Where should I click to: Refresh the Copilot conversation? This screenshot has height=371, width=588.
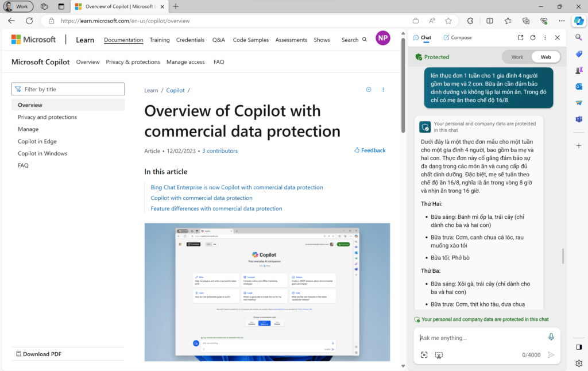[x=532, y=37]
